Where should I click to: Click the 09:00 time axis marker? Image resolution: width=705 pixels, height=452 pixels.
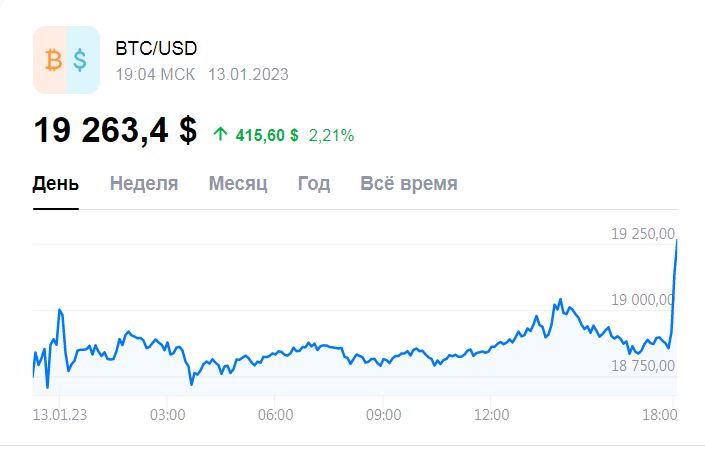click(x=383, y=415)
